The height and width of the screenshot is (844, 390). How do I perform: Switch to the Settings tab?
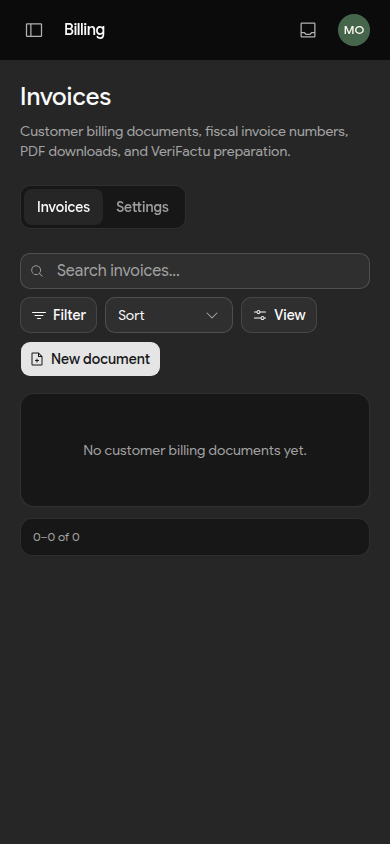pyautogui.click(x=143, y=207)
